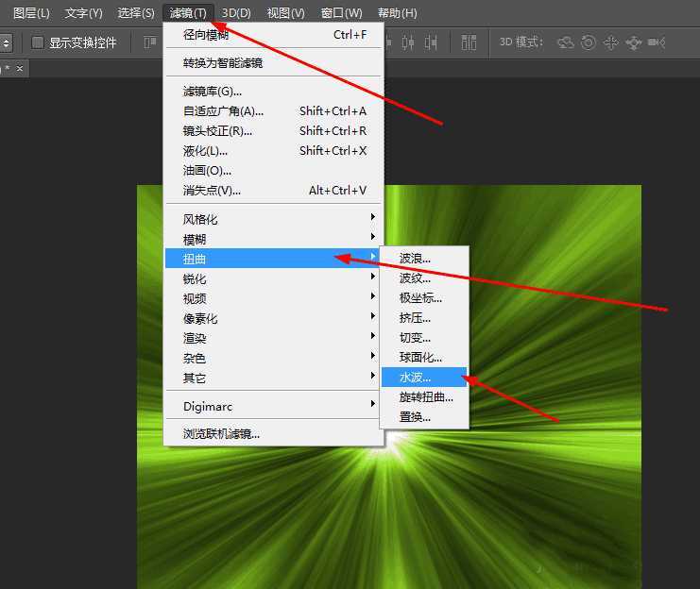
Task: Click the distribute horizontal centers icon
Action: coord(408,42)
